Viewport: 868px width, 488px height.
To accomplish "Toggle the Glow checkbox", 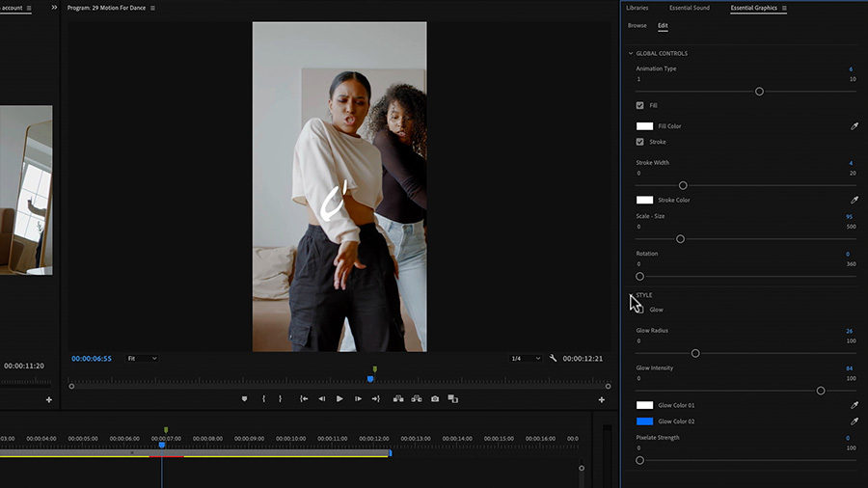I will tap(640, 310).
